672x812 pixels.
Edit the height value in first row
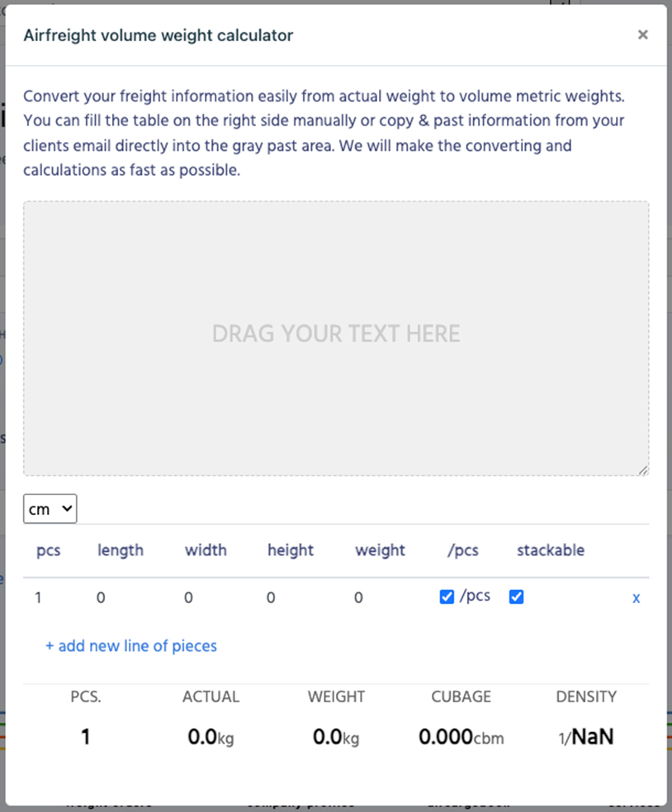271,597
